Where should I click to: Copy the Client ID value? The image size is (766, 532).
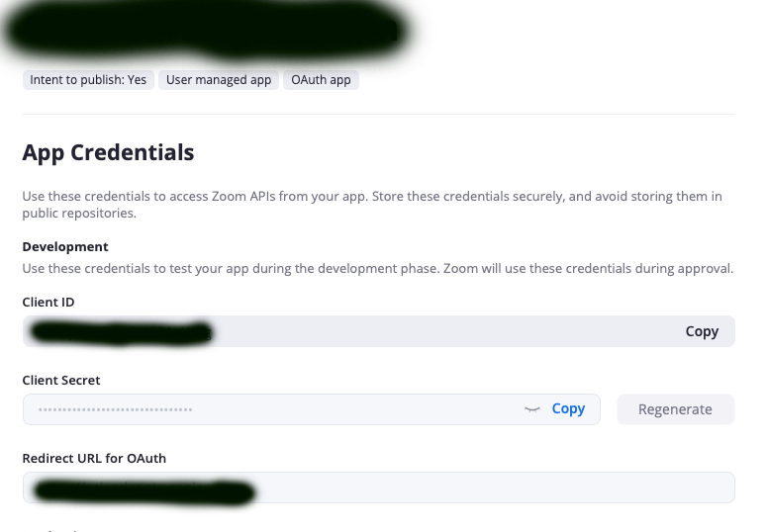click(702, 331)
